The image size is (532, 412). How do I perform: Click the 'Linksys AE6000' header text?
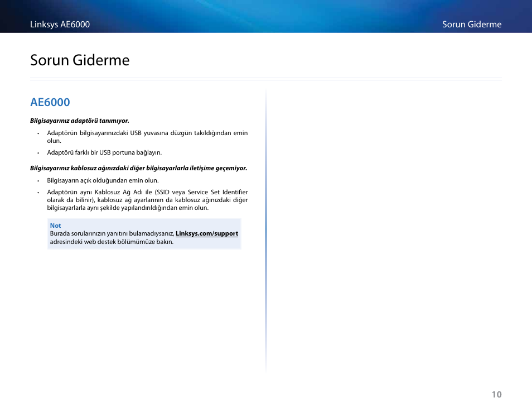[60, 25]
